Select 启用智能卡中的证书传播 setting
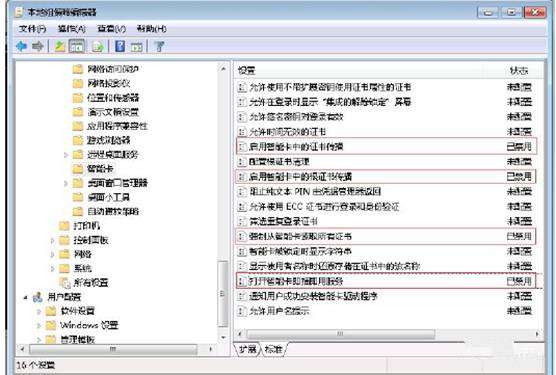556x375 pixels. [x=386, y=146]
